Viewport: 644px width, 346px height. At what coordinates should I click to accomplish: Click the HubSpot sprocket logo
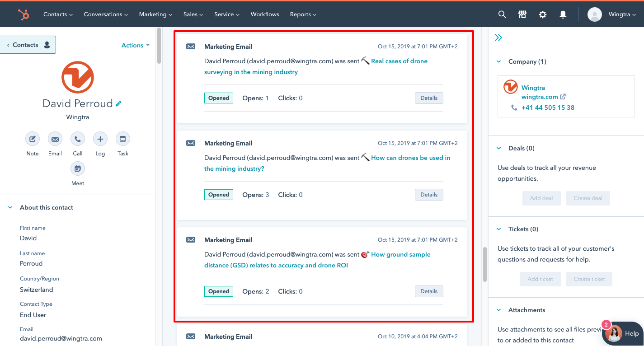coord(24,14)
